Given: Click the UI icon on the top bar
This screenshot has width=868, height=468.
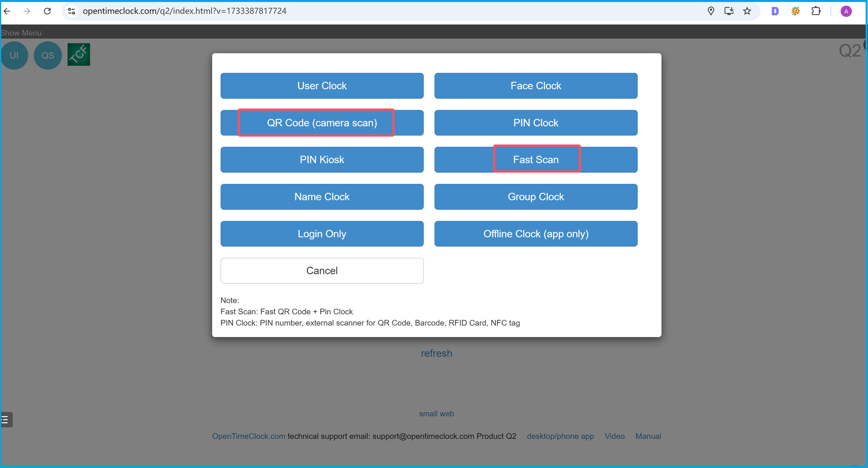Looking at the screenshot, I should (x=15, y=55).
